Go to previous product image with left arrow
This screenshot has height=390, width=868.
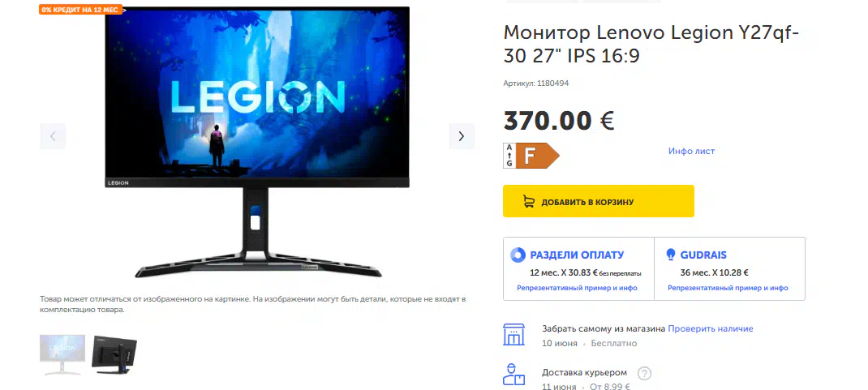54,136
